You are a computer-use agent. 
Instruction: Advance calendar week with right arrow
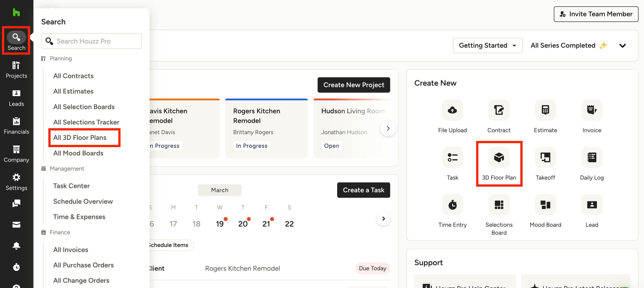[383, 219]
